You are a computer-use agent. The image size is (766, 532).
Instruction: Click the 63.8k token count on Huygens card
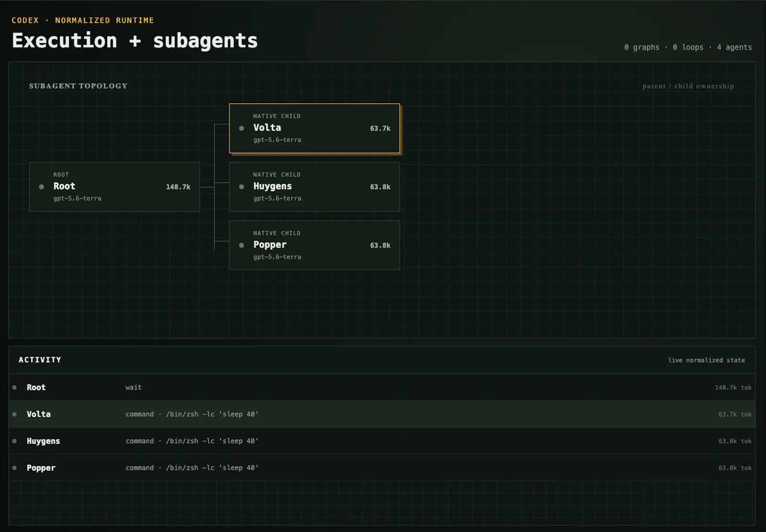pyautogui.click(x=380, y=187)
